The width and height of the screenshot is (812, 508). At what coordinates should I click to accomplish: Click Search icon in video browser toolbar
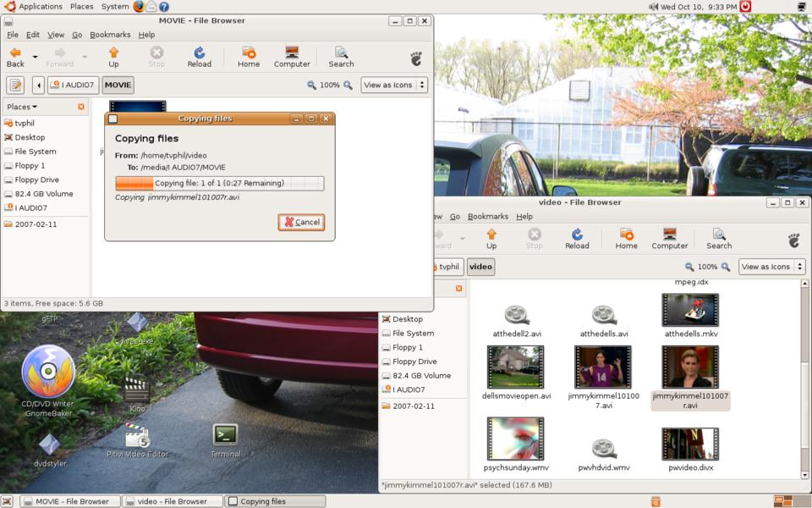point(719,239)
